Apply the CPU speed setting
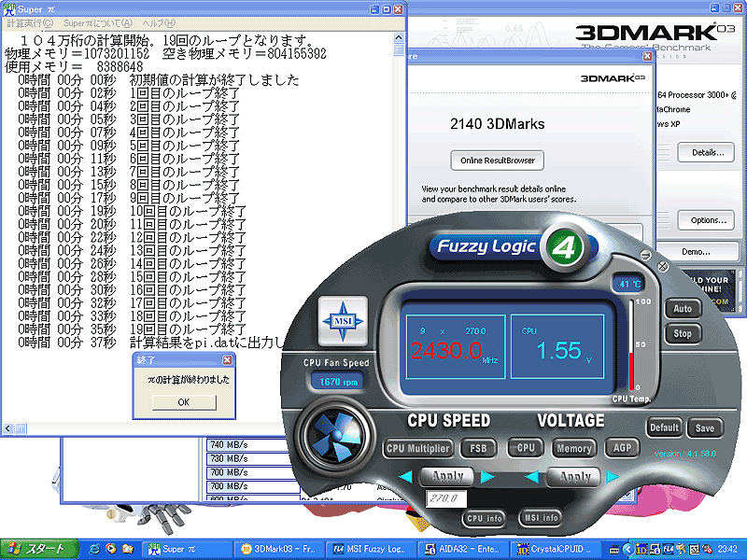747x560 pixels. tap(447, 476)
